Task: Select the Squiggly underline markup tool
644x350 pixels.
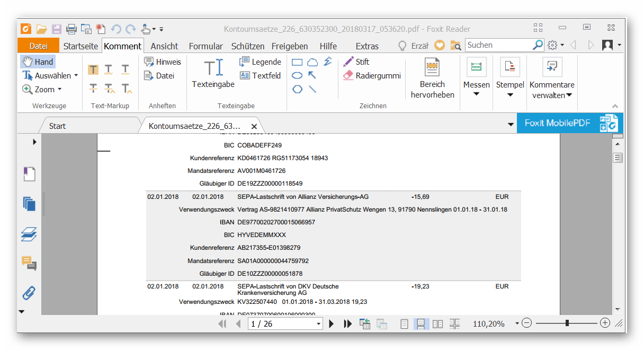Action: coord(109,69)
